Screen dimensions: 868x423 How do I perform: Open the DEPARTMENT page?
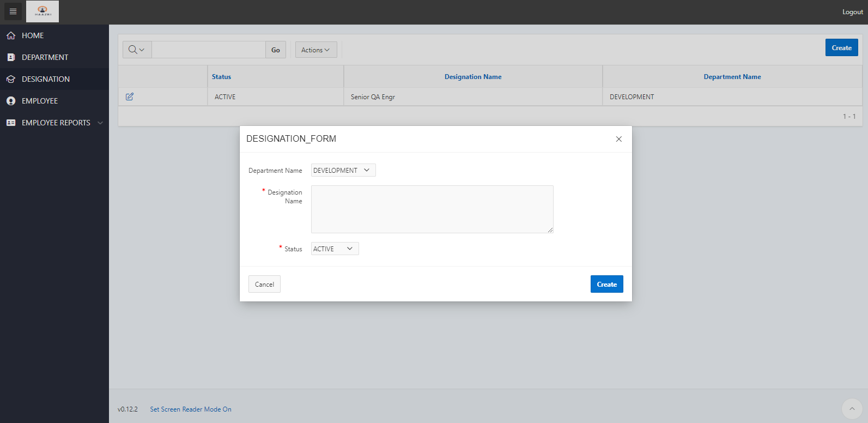tap(45, 57)
